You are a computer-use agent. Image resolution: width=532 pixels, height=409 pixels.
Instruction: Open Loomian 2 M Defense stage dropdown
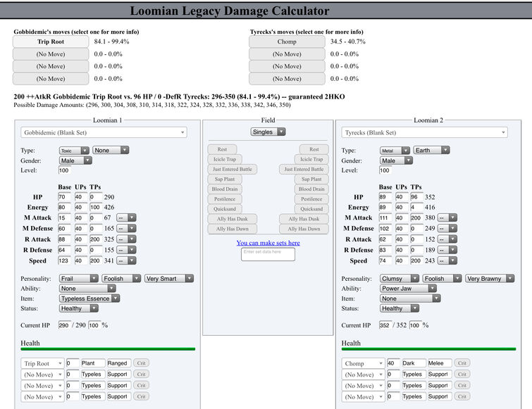point(447,228)
